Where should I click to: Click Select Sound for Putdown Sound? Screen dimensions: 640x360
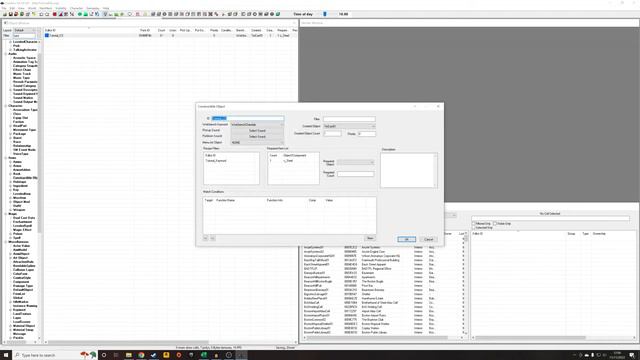[x=257, y=136]
